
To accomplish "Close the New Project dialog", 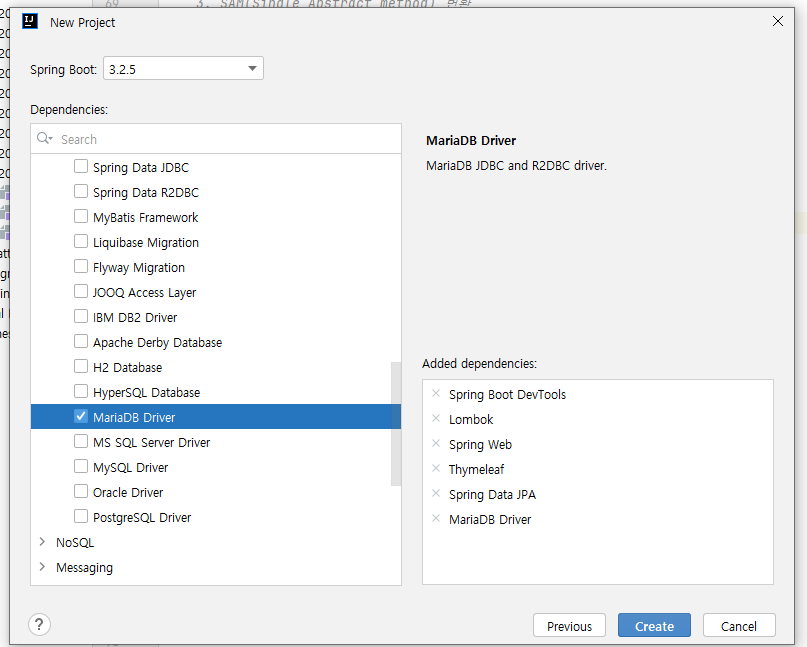I will click(x=778, y=21).
